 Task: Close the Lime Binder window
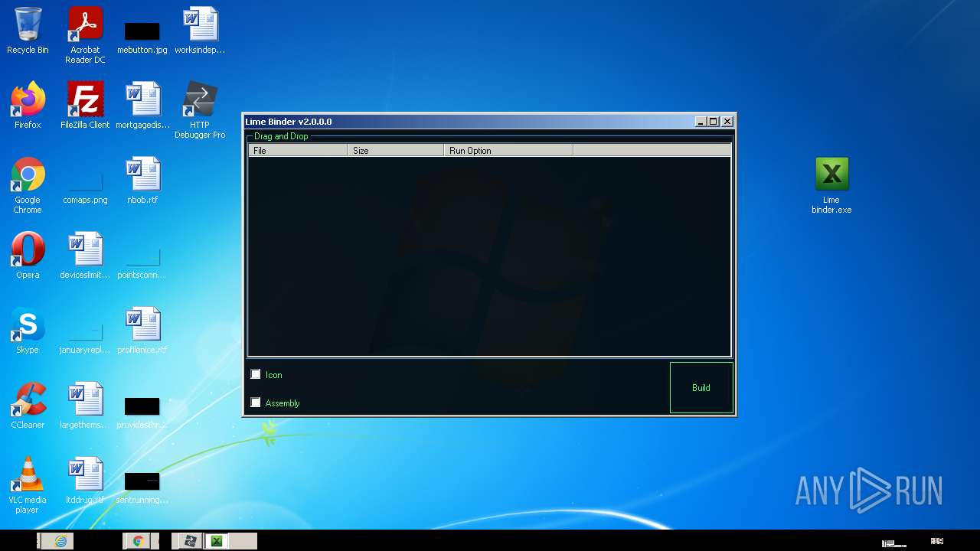click(727, 122)
